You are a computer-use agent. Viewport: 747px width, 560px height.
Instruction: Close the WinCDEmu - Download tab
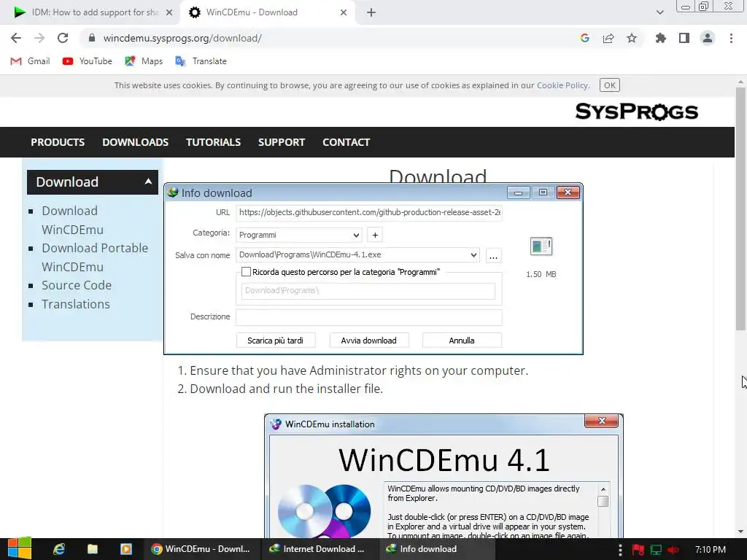(344, 12)
